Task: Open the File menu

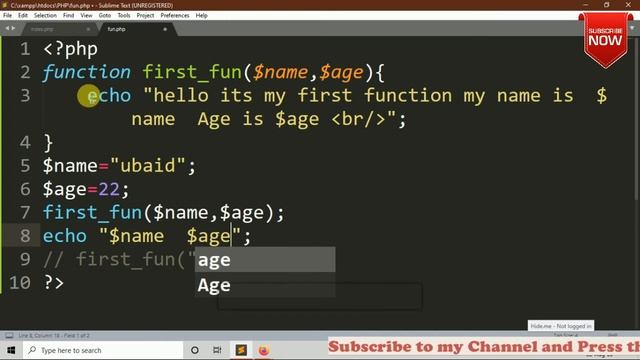Action: [7, 16]
